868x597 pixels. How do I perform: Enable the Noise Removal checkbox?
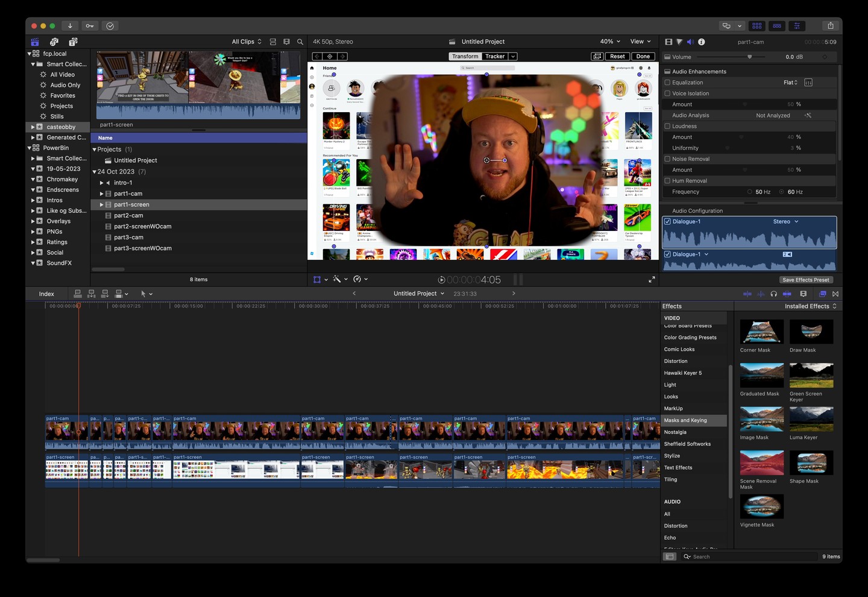(667, 159)
